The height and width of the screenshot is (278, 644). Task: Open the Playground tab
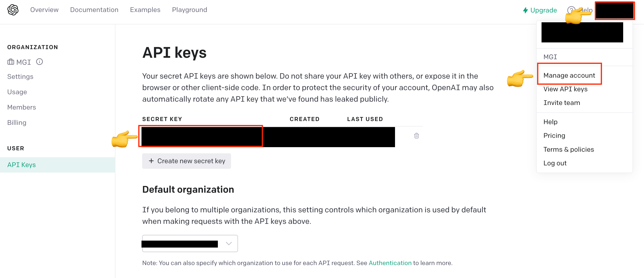[x=189, y=10]
